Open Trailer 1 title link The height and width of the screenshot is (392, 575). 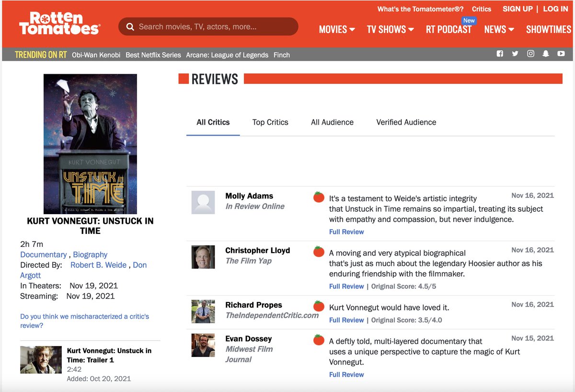[x=109, y=355]
